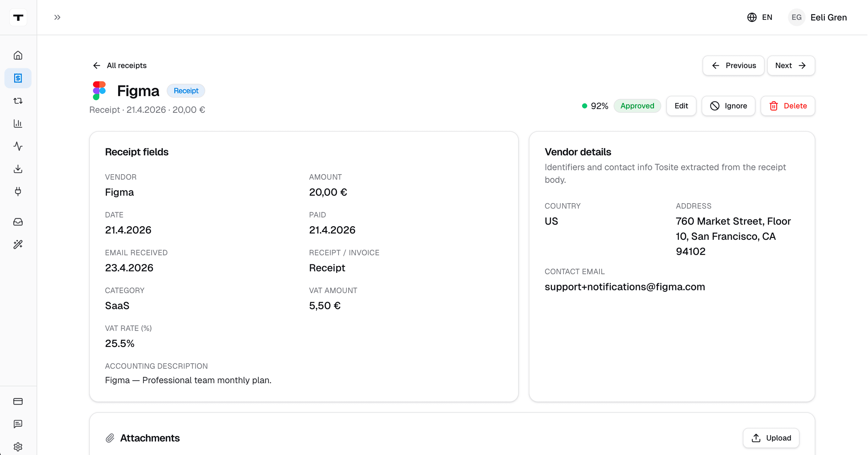Click the Ignore circle-slash icon
This screenshot has width=868, height=455.
715,106
